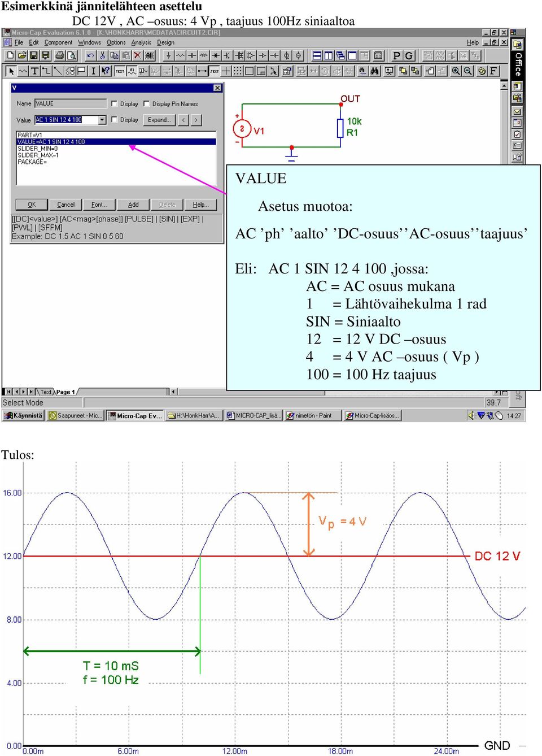Click the Cut scissors icon

102,55
